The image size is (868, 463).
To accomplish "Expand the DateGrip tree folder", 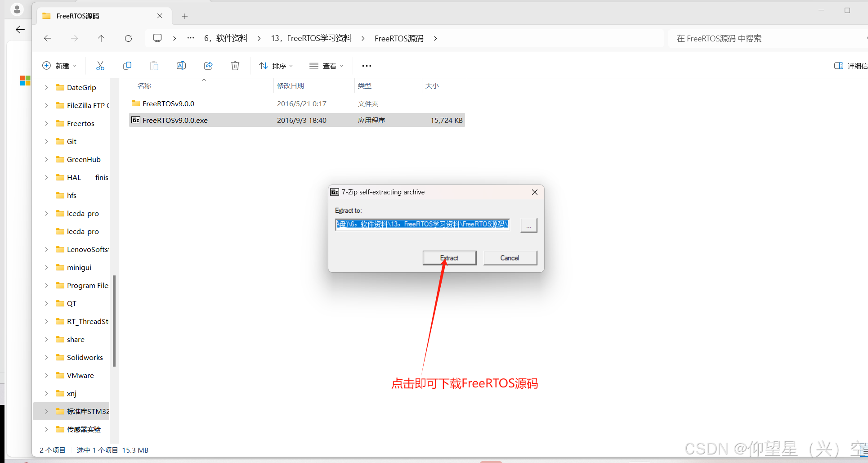I will (x=46, y=87).
